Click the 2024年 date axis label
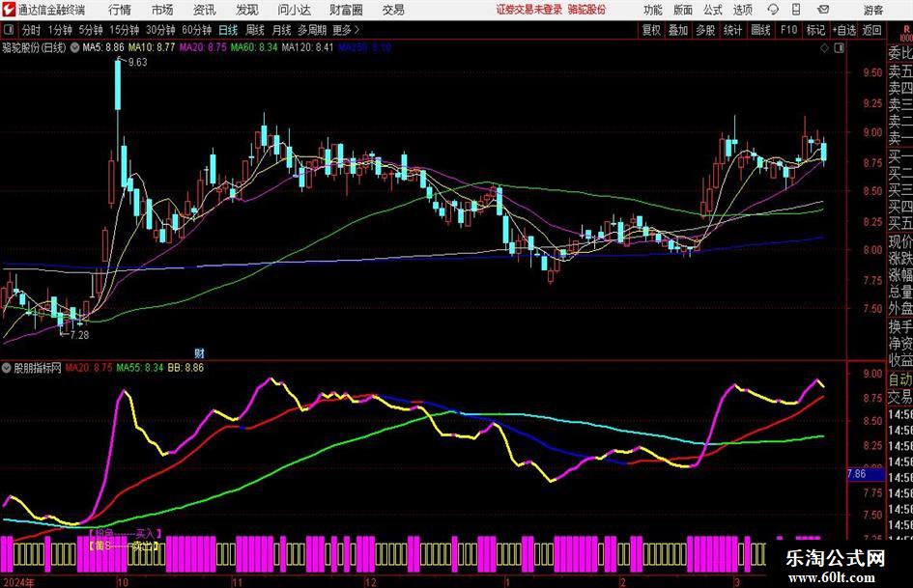 18,582
